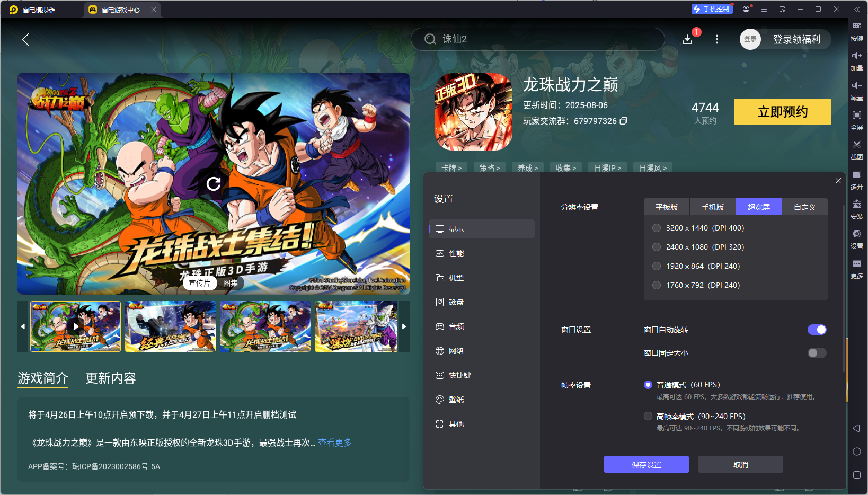Open the 卡牌 tag category

click(x=451, y=167)
